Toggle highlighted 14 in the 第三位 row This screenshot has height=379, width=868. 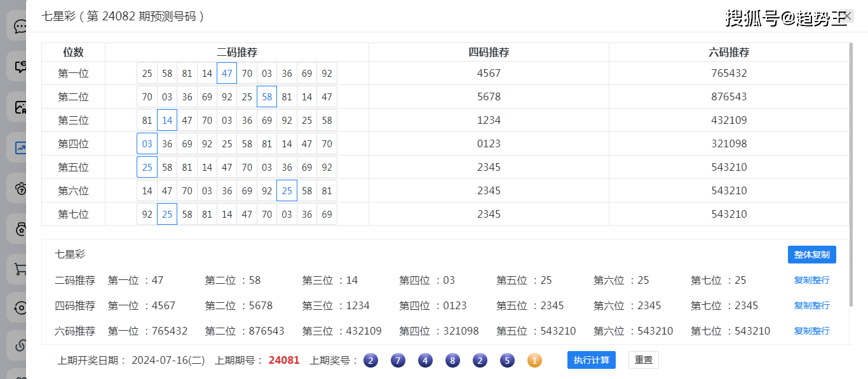tap(167, 120)
